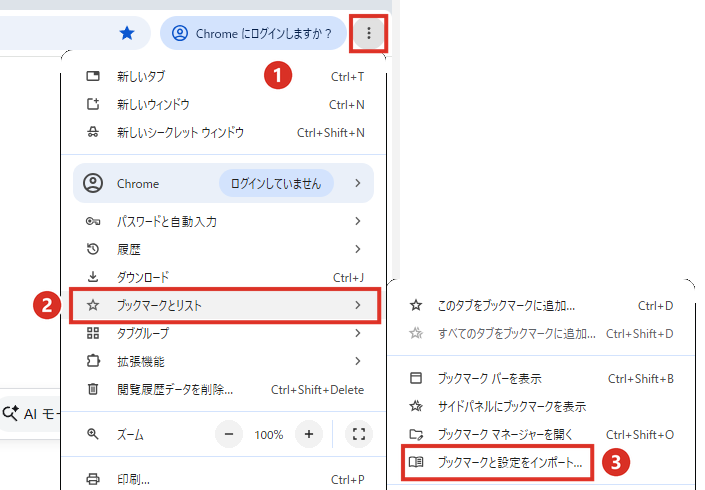This screenshot has height=490, width=705.
Task: Click the Chrome label in profile row
Action: point(138,184)
